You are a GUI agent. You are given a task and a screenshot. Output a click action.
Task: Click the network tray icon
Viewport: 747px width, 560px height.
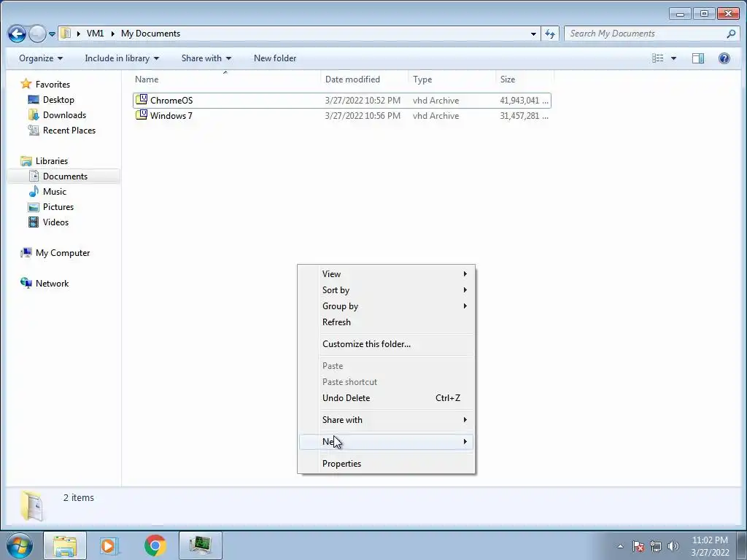[x=656, y=546]
